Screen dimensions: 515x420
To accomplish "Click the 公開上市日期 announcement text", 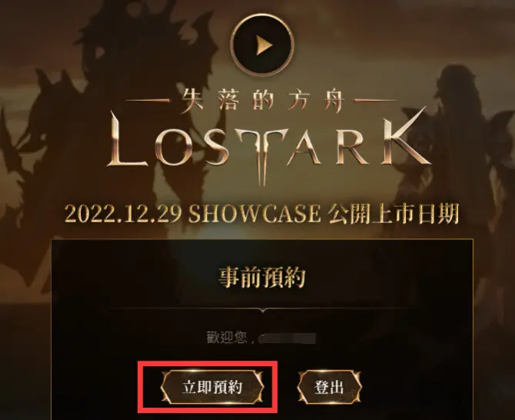I will coord(393,214).
